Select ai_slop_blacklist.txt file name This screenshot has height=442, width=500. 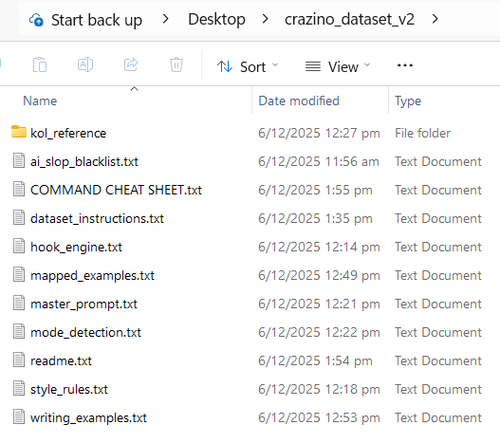click(x=84, y=162)
